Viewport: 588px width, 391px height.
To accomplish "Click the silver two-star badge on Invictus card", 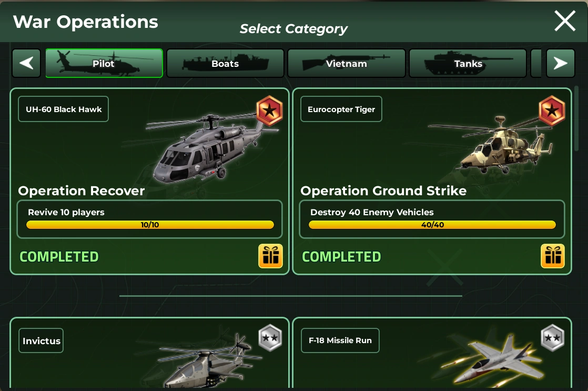I will click(270, 338).
